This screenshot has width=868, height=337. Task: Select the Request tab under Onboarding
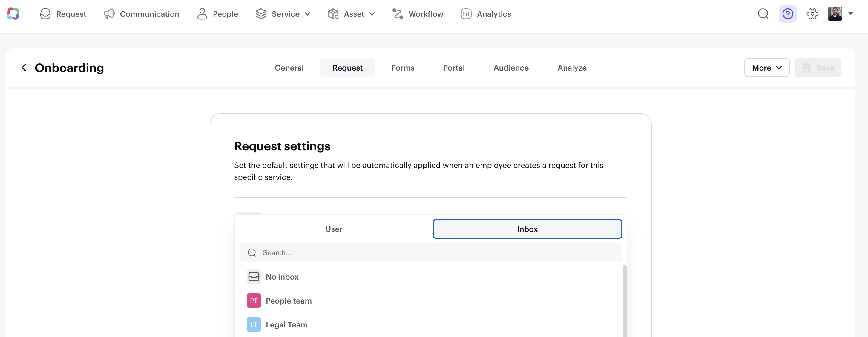point(347,68)
